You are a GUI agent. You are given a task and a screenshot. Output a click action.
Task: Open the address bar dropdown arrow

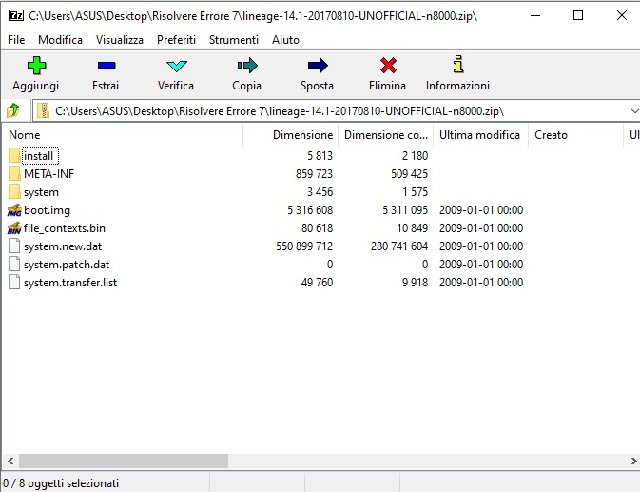(x=633, y=111)
